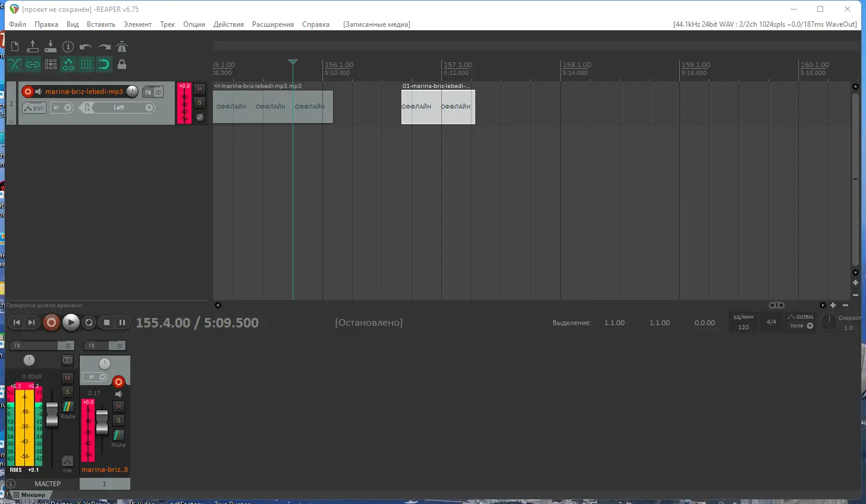Go to project end transport button
Viewport: 866px width, 504px height.
click(32, 323)
